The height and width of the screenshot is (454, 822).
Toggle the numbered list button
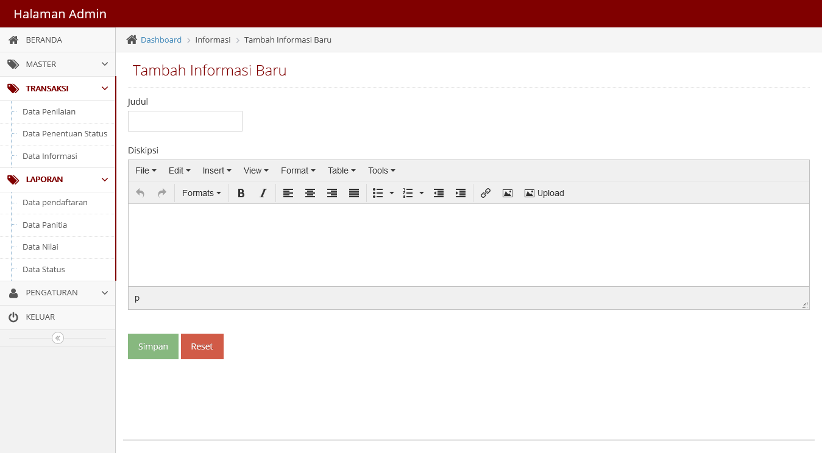point(408,193)
